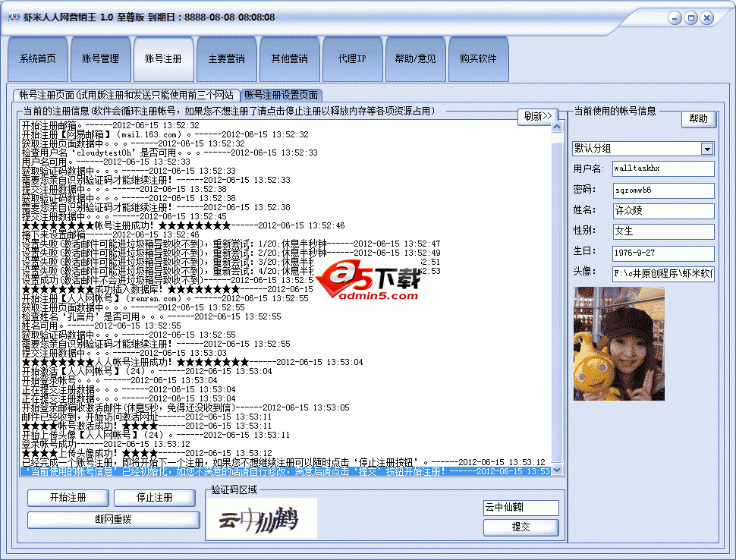
Task: Close the 虾米人人网营销王 window
Action: click(706, 18)
